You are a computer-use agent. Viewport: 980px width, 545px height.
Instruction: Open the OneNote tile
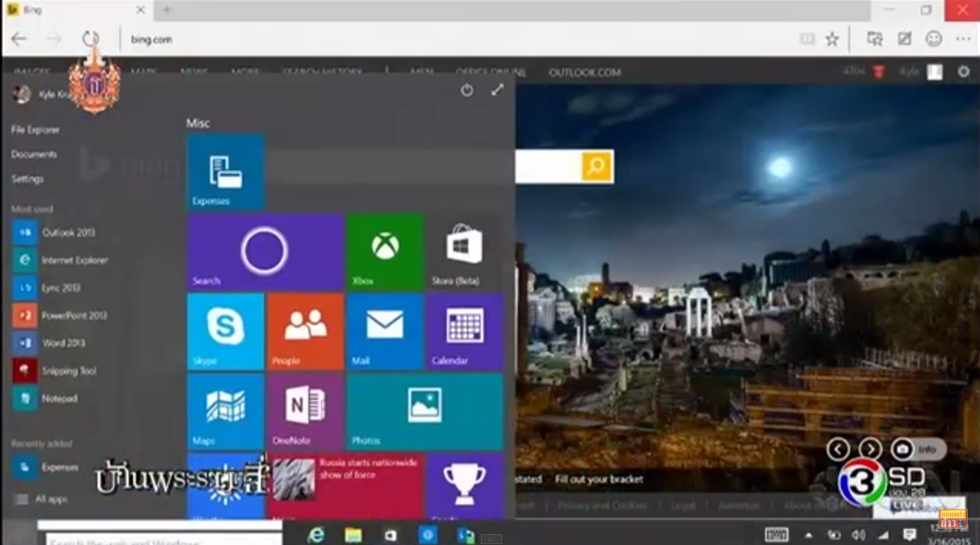[305, 411]
